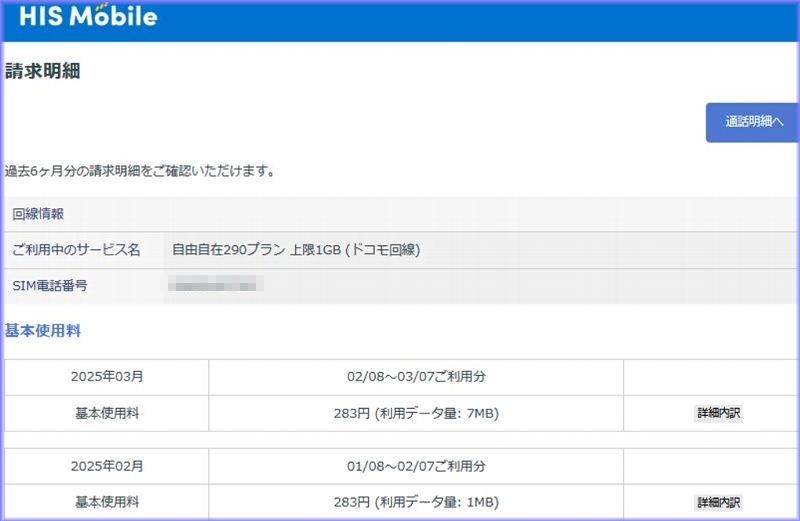Image resolution: width=800 pixels, height=521 pixels.
Task: Click the HIS Mobile logo
Action: pos(88,16)
